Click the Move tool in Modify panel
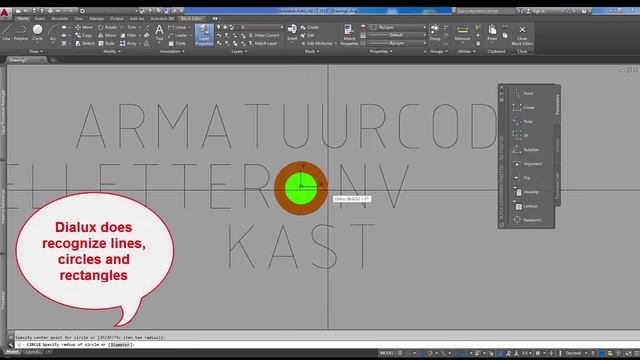Viewport: 640px width, 360px height. pos(84,27)
